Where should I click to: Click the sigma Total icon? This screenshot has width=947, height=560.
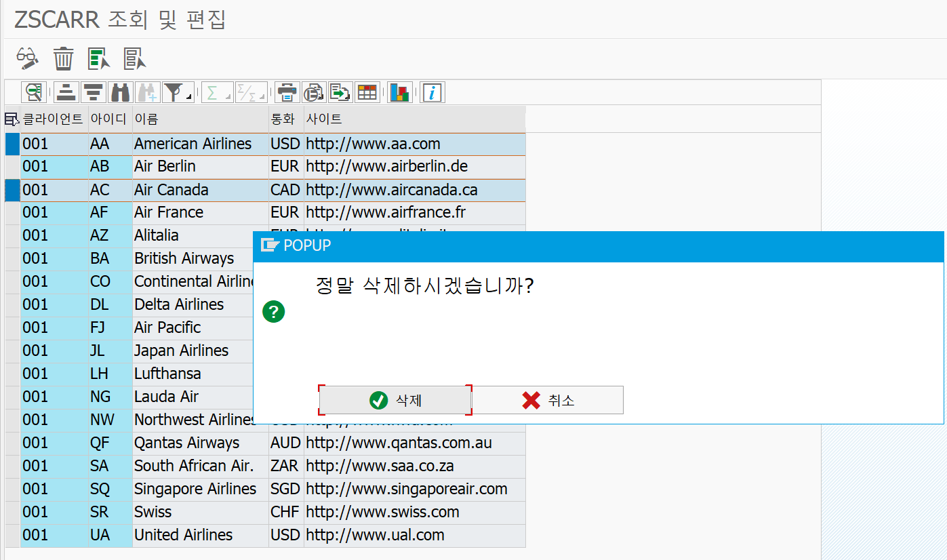213,92
